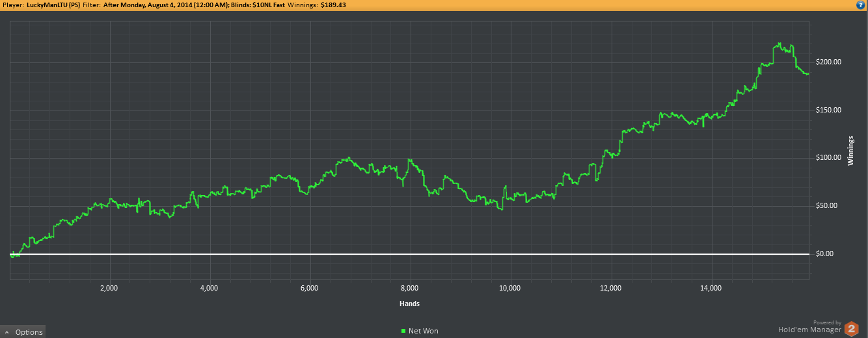Click the player name LuckyManLTU (PS)
This screenshot has height=338, width=868.
[55, 5]
